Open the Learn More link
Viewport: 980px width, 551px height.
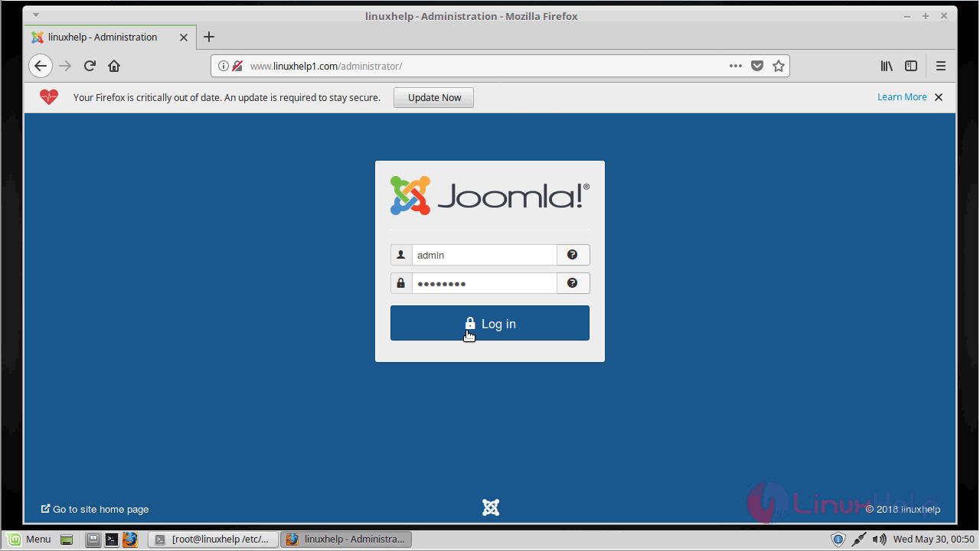tap(902, 97)
